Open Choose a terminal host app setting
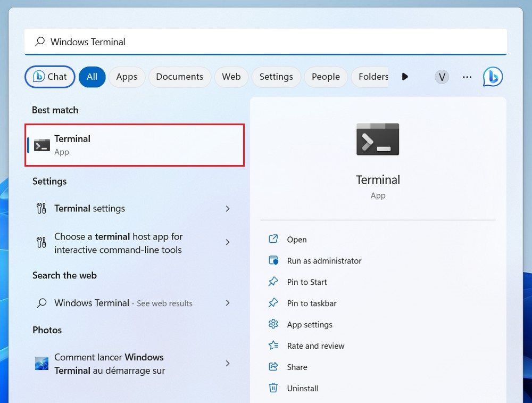This screenshot has height=403, width=532. click(x=135, y=243)
